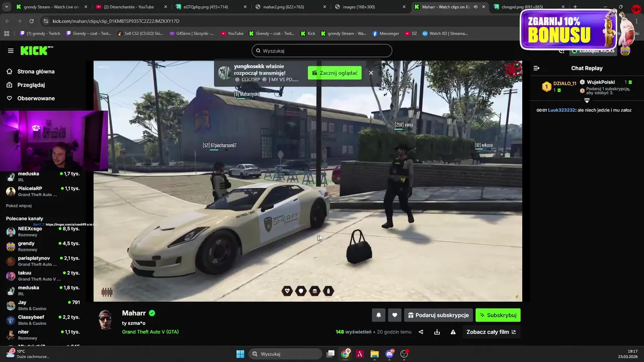Open Windows Start menu
This screenshot has width=644, height=362.
(x=240, y=354)
